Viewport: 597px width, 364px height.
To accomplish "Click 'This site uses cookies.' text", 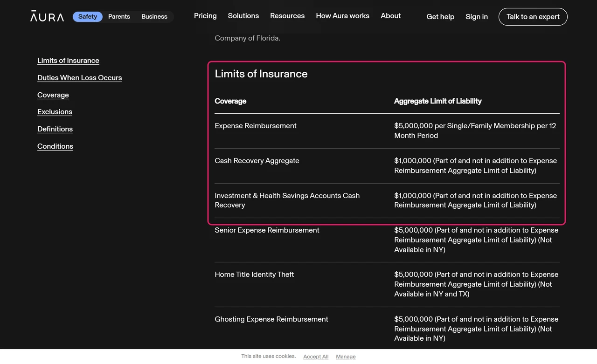I will tap(269, 356).
